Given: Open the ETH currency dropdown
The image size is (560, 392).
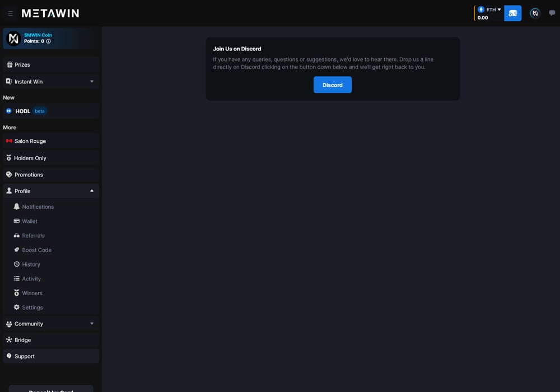Looking at the screenshot, I should [x=491, y=9].
